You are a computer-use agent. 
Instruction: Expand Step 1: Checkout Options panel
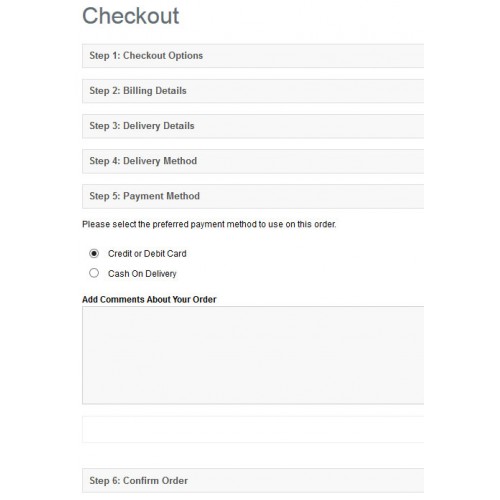point(253,56)
